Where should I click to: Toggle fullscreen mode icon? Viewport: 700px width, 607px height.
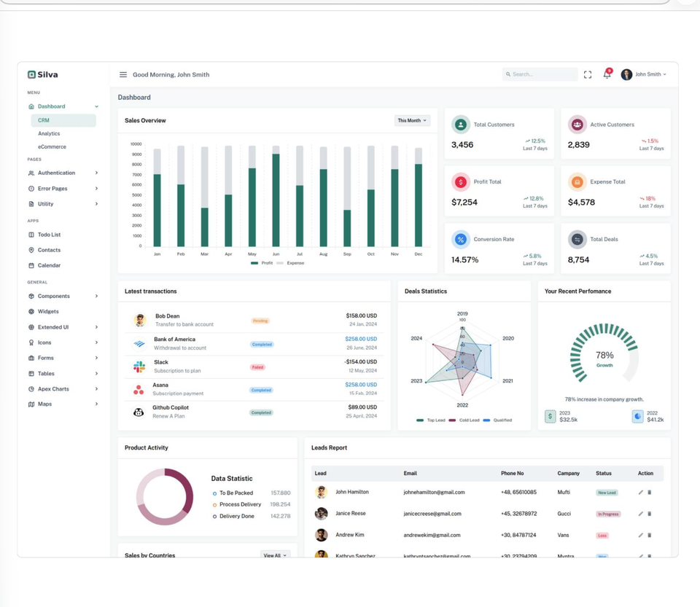[x=588, y=74]
